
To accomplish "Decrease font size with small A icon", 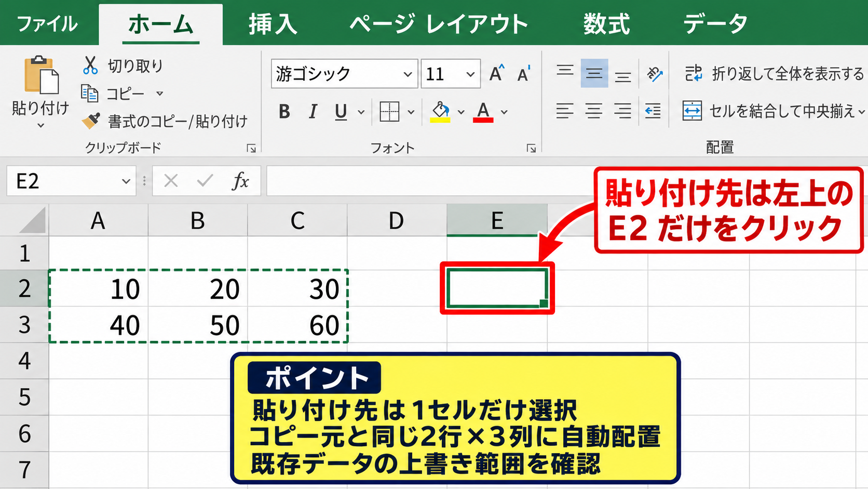I will click(x=524, y=74).
